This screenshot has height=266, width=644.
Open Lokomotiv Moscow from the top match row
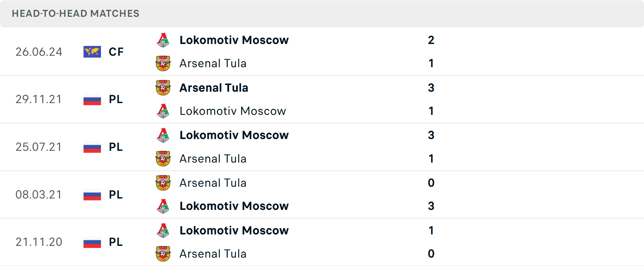coord(234,40)
